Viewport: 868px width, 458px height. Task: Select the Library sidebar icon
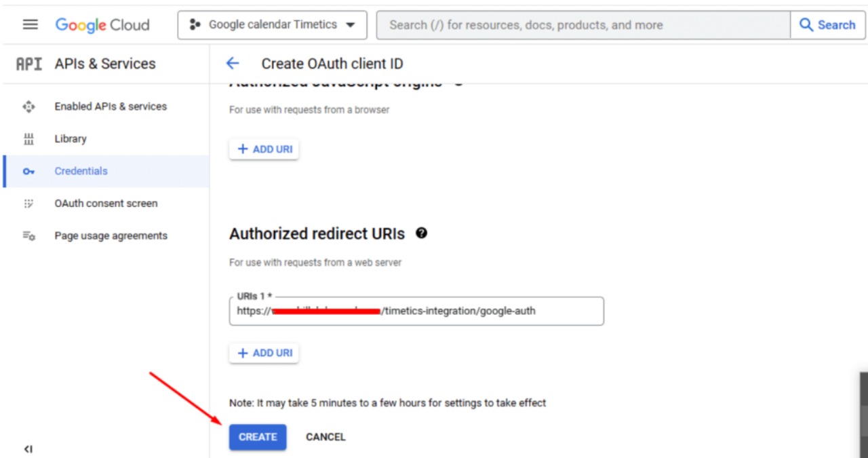pyautogui.click(x=28, y=138)
